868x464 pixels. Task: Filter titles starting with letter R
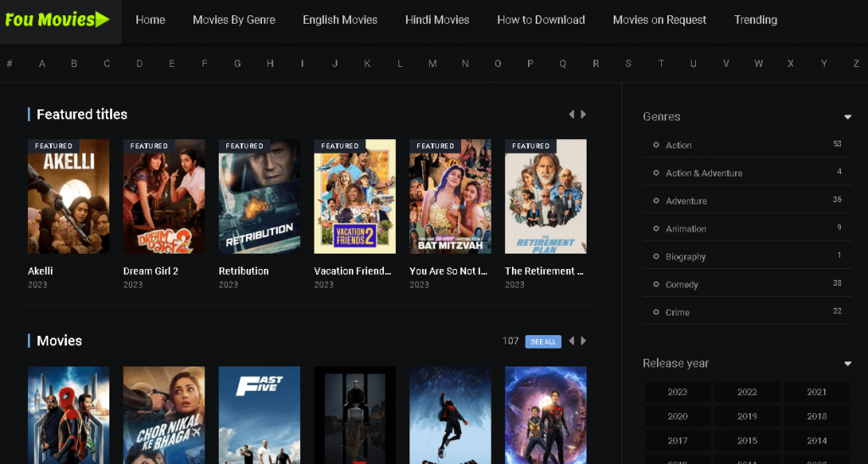(x=596, y=64)
